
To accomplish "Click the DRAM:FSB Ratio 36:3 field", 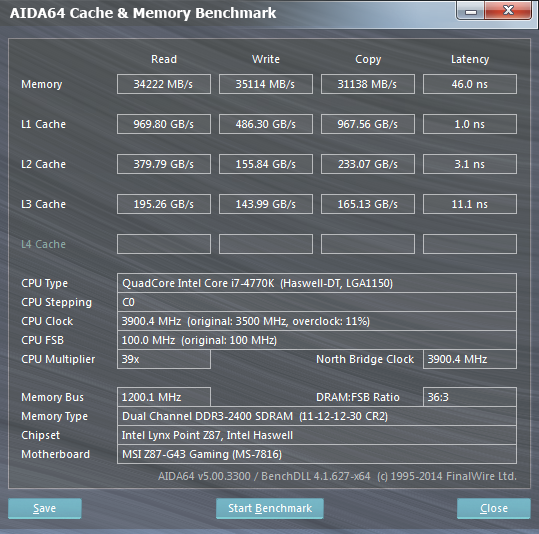I will click(470, 397).
